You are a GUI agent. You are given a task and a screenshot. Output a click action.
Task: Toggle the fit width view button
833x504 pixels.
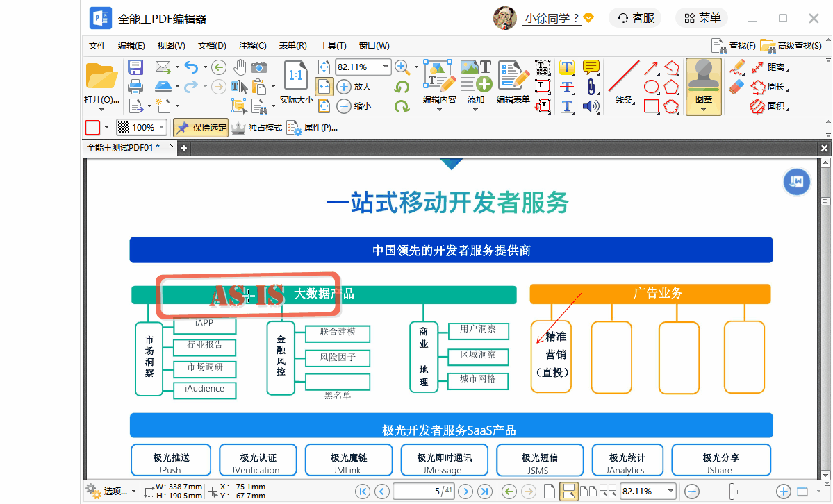click(x=324, y=87)
